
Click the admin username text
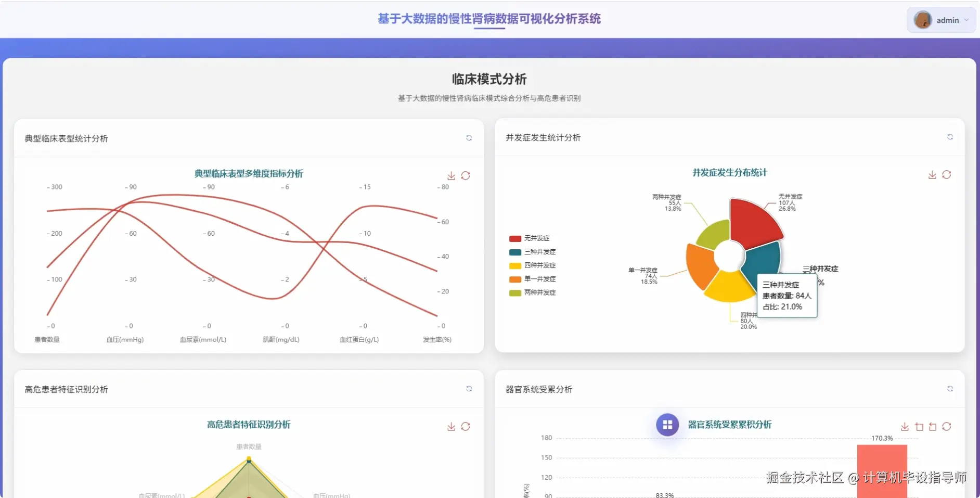[x=947, y=20]
